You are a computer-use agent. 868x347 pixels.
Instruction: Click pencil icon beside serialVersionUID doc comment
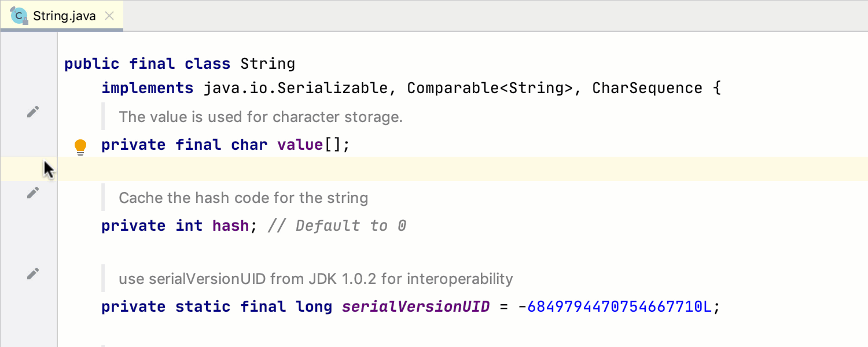(x=34, y=274)
